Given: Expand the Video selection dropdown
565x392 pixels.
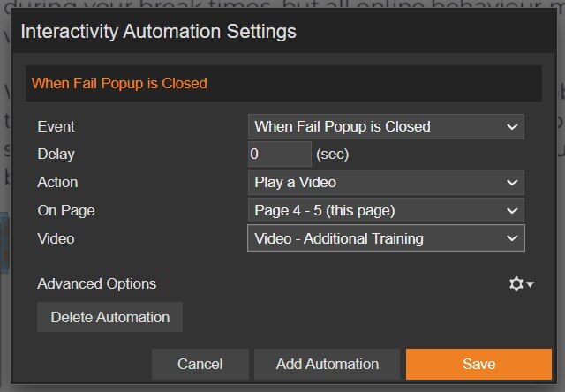Looking at the screenshot, I should pyautogui.click(x=386, y=238).
